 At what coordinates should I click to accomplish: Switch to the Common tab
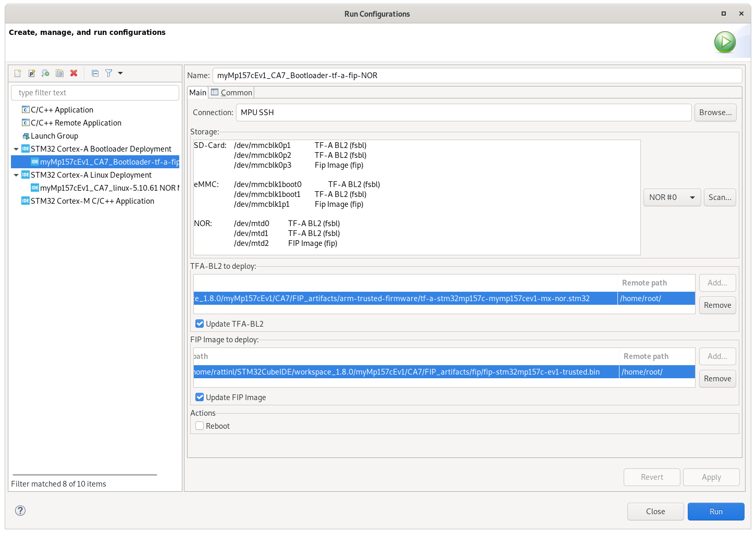point(231,93)
